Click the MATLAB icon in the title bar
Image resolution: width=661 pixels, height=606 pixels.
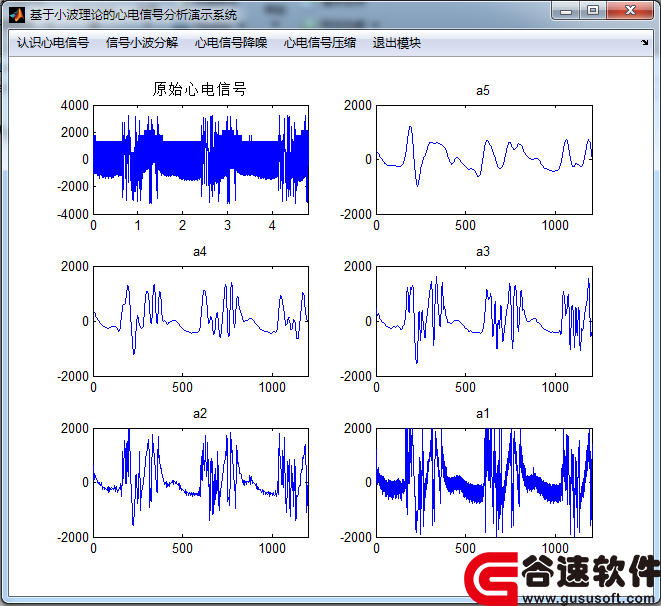tap(17, 15)
